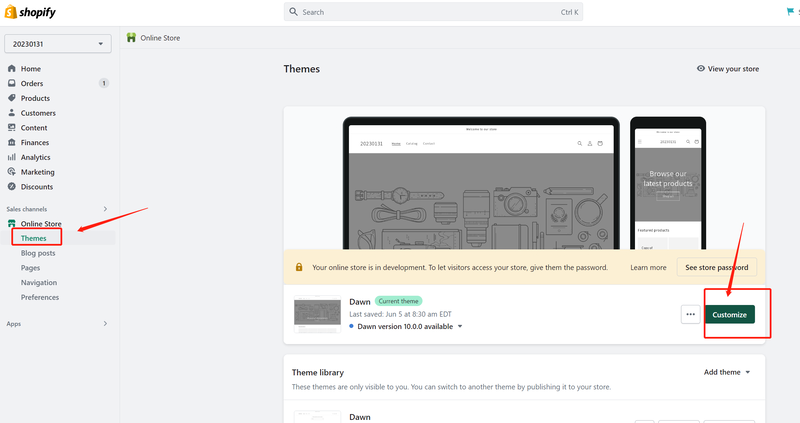Image resolution: width=800 pixels, height=423 pixels.
Task: Click the Products tag icon
Action: [12, 98]
